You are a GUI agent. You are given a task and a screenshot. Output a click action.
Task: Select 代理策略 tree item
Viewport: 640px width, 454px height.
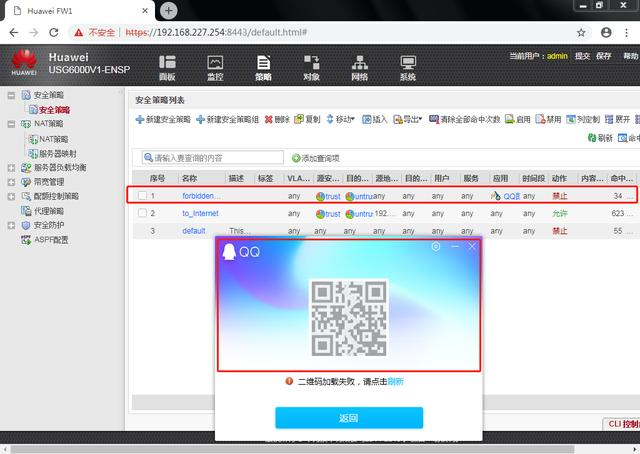pyautogui.click(x=49, y=211)
